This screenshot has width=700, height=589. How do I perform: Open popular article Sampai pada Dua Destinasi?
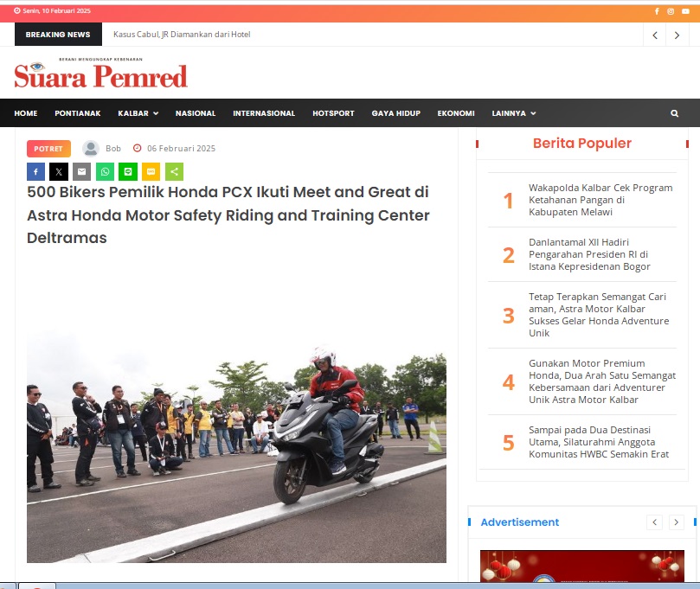coord(599,442)
